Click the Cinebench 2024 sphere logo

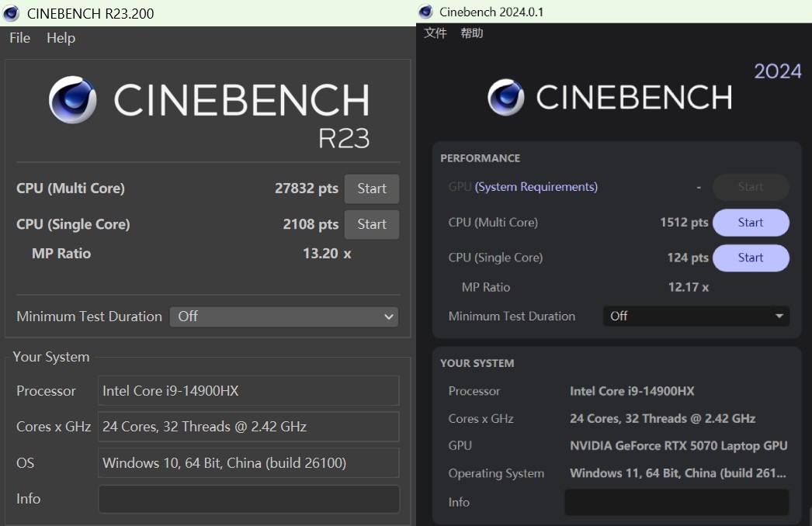click(x=505, y=98)
